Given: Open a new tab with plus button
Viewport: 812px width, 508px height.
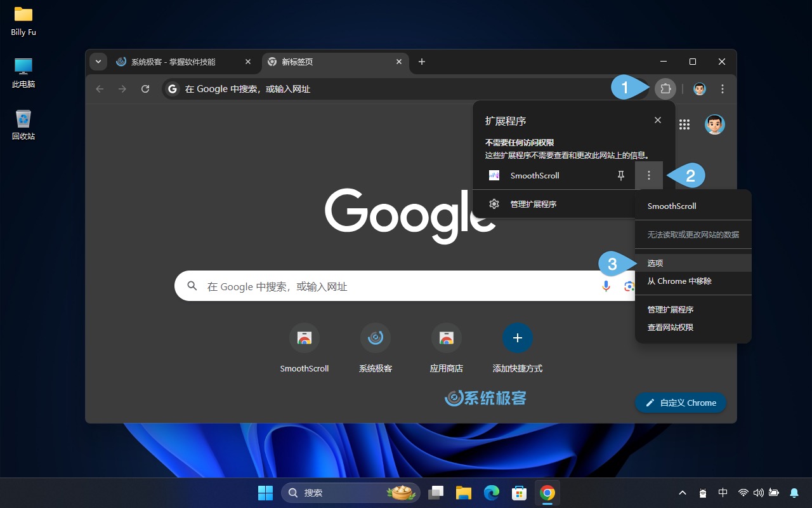Looking at the screenshot, I should 422,62.
